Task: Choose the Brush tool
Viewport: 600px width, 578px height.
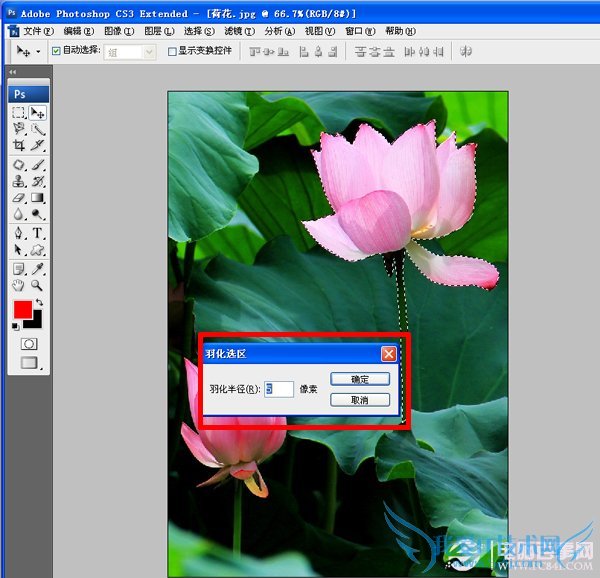Action: tap(37, 165)
